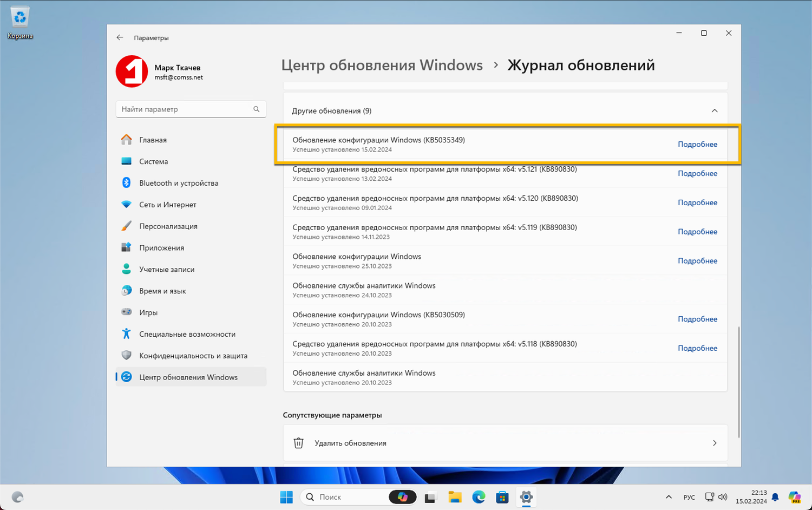Open Удалить обновления via its chevron
The width and height of the screenshot is (812, 510).
coord(715,443)
